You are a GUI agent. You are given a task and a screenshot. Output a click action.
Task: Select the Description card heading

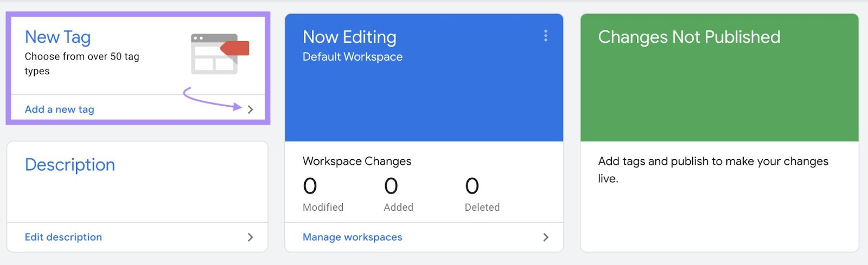click(70, 165)
